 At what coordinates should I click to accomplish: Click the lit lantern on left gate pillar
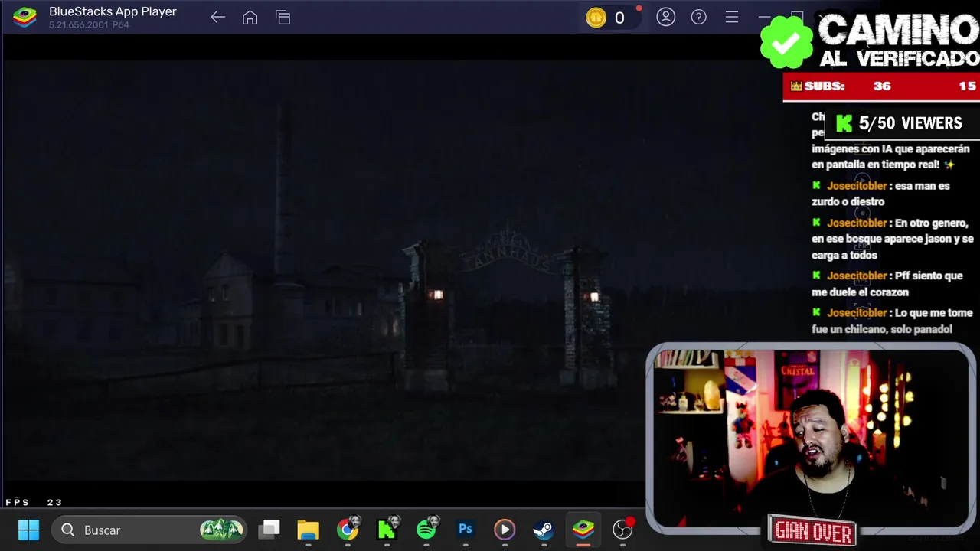pos(437,295)
